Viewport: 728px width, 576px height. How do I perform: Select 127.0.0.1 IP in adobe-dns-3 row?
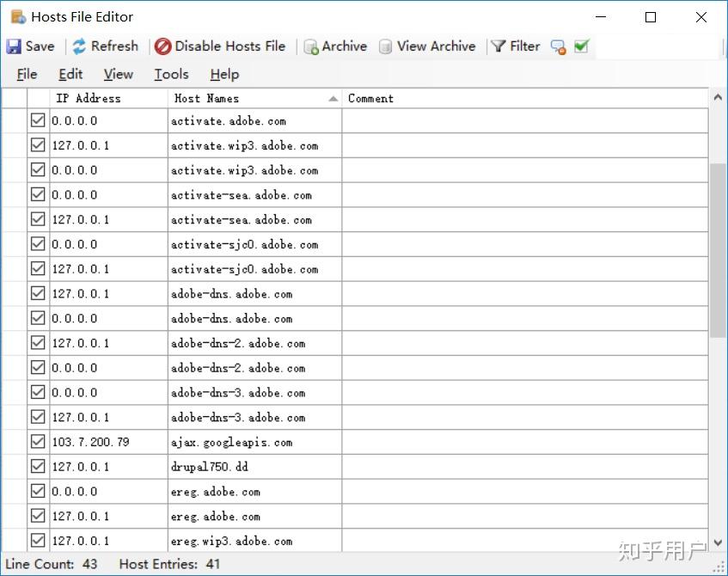pos(108,417)
